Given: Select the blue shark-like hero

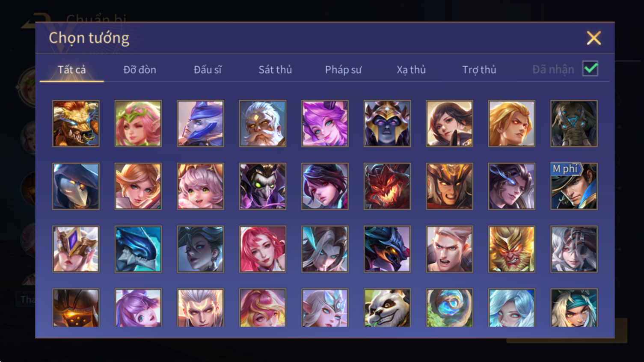Looking at the screenshot, I should coord(138,249).
